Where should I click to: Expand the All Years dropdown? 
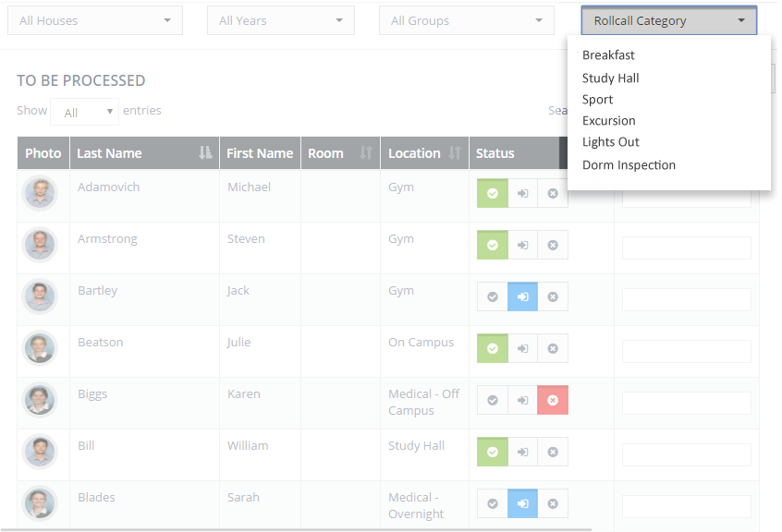(x=281, y=20)
